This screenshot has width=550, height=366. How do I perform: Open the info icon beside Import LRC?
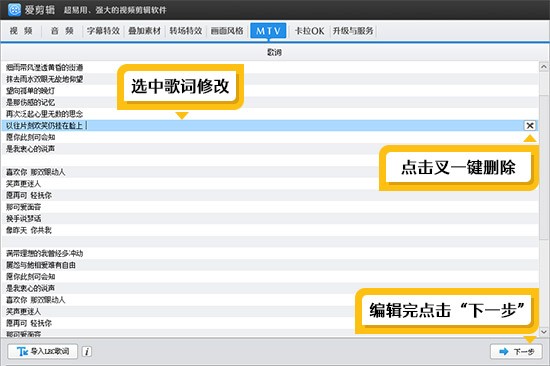[x=87, y=351]
